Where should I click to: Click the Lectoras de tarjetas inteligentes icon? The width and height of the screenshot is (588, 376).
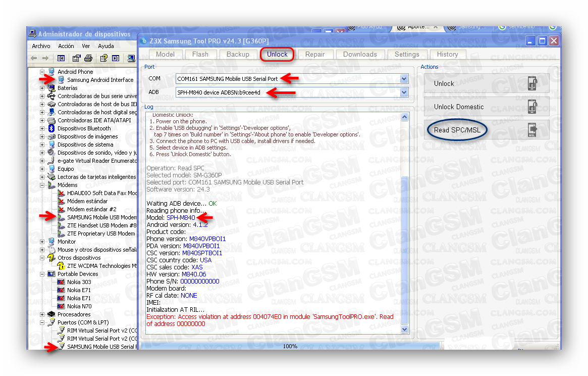click(51, 177)
